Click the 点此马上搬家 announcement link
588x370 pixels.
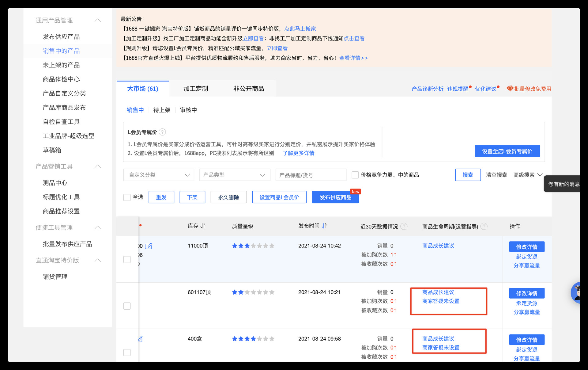coord(300,29)
